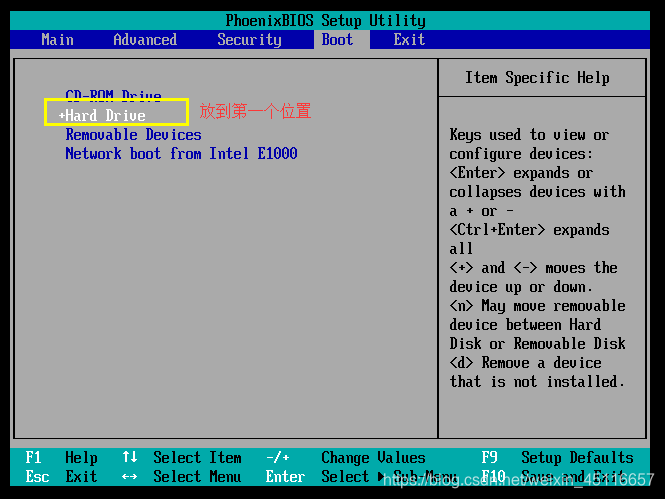
Task: Select the Boot tab
Action: pyautogui.click(x=337, y=40)
